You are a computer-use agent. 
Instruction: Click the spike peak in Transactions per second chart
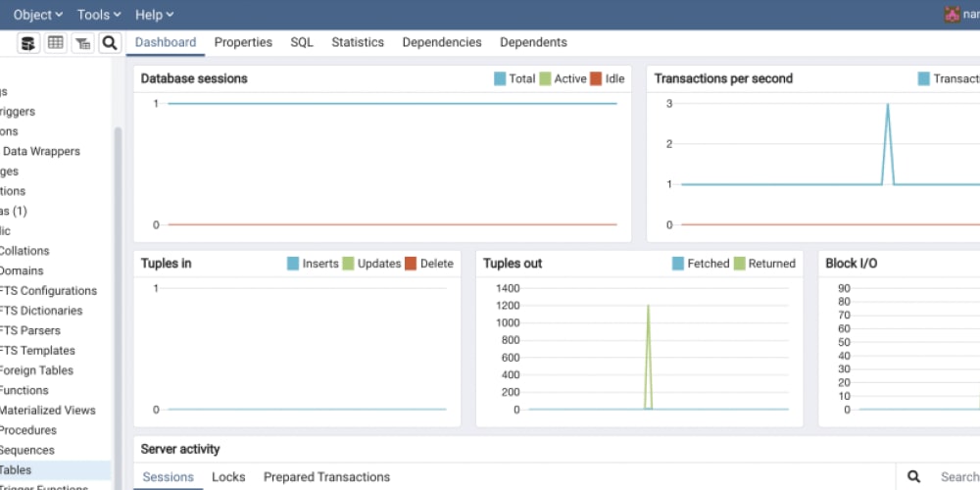pyautogui.click(x=888, y=105)
